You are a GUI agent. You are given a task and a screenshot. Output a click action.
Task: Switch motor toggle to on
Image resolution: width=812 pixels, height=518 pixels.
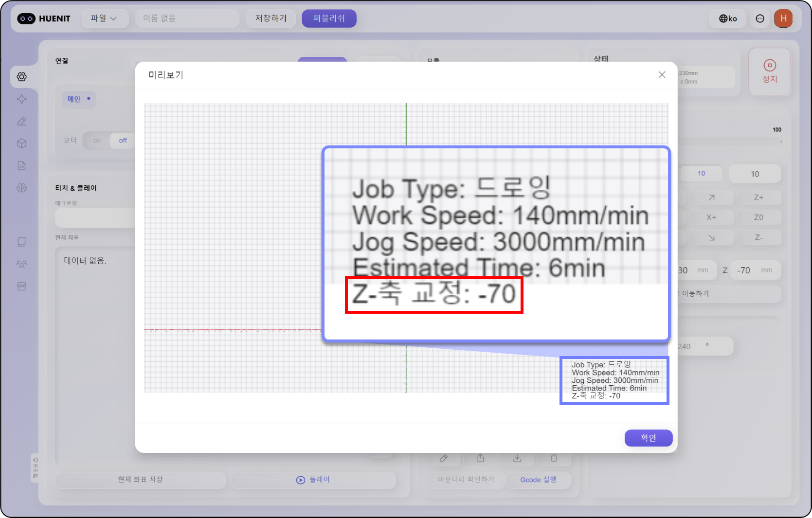pos(97,141)
